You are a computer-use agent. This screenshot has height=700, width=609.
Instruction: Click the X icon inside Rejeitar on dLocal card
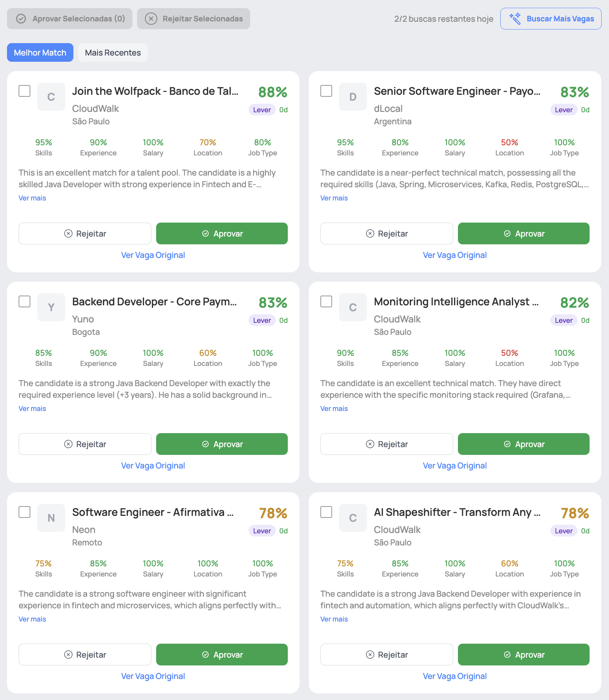pos(370,233)
